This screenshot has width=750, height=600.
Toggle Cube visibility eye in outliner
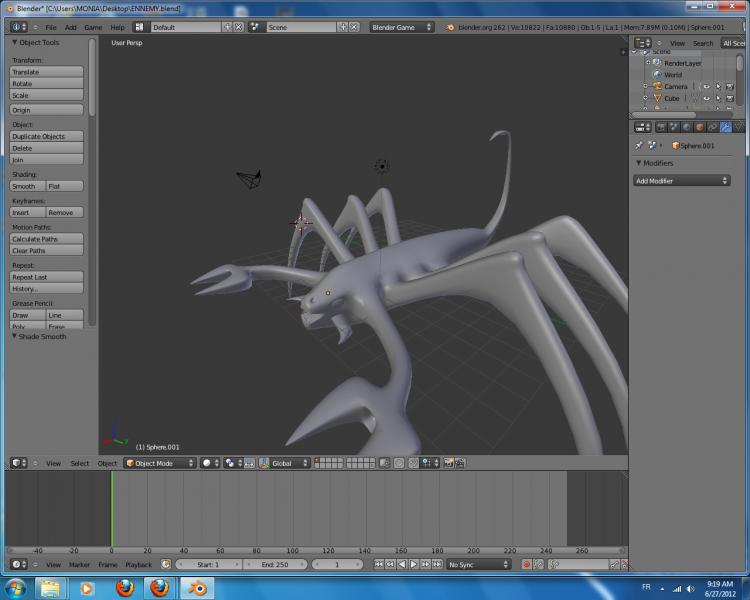pos(706,98)
